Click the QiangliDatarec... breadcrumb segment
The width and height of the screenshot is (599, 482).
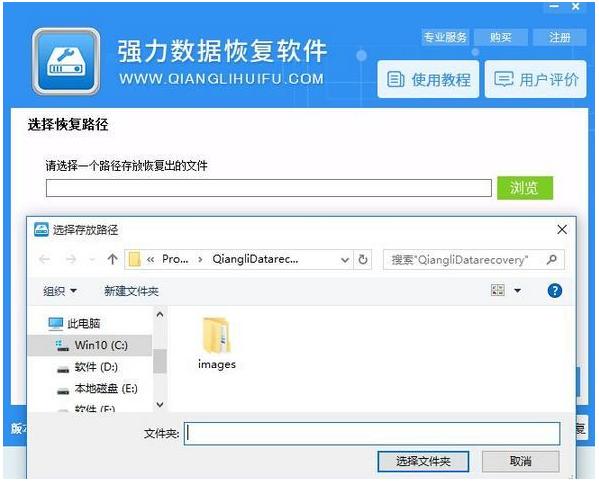pos(255,259)
